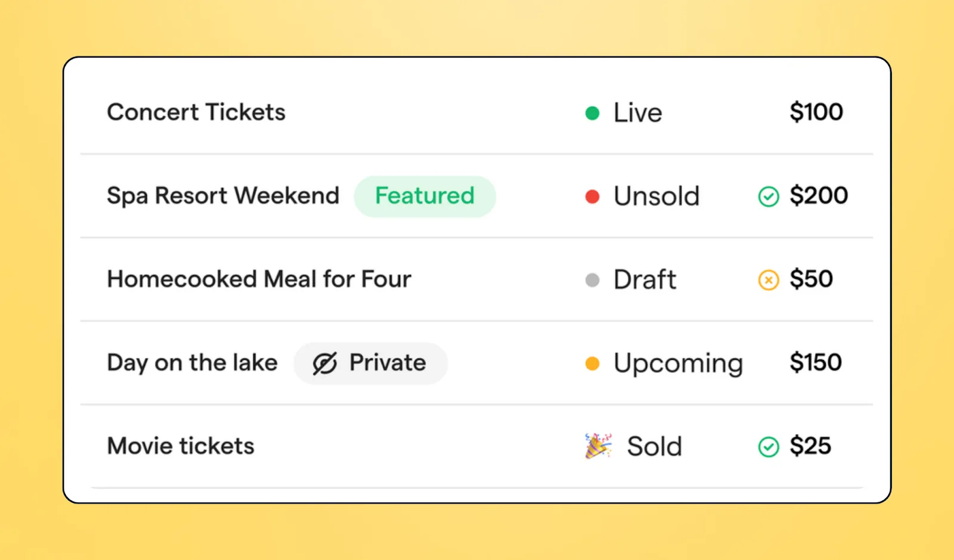954x560 pixels.
Task: Click the party popper icon next to Sold
Action: point(598,446)
